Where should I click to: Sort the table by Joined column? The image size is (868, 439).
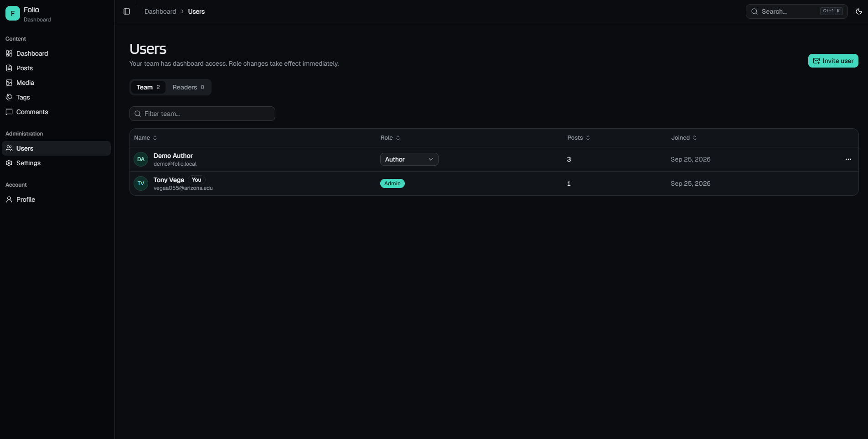click(684, 138)
